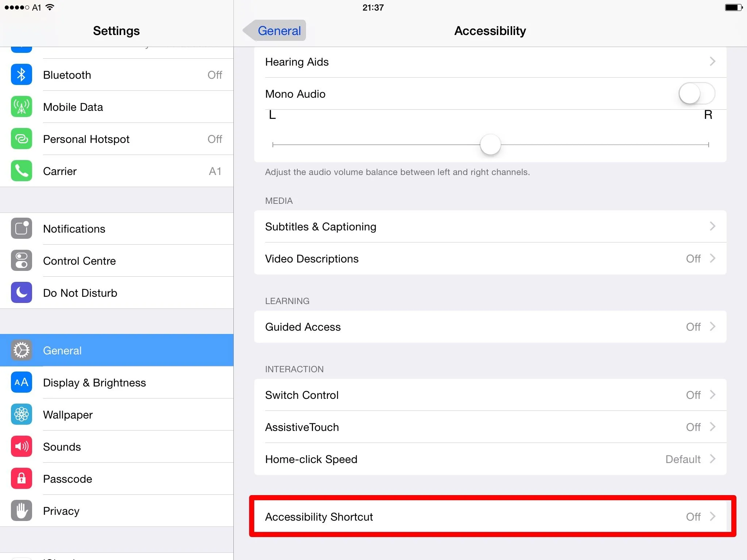Open the Wallpaper flower icon

pos(22,415)
